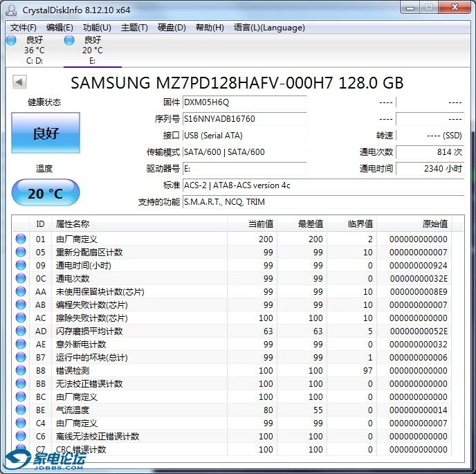Click the interface field USB (Serial ATA)
Screen dimensions: 476x474
(x=244, y=136)
